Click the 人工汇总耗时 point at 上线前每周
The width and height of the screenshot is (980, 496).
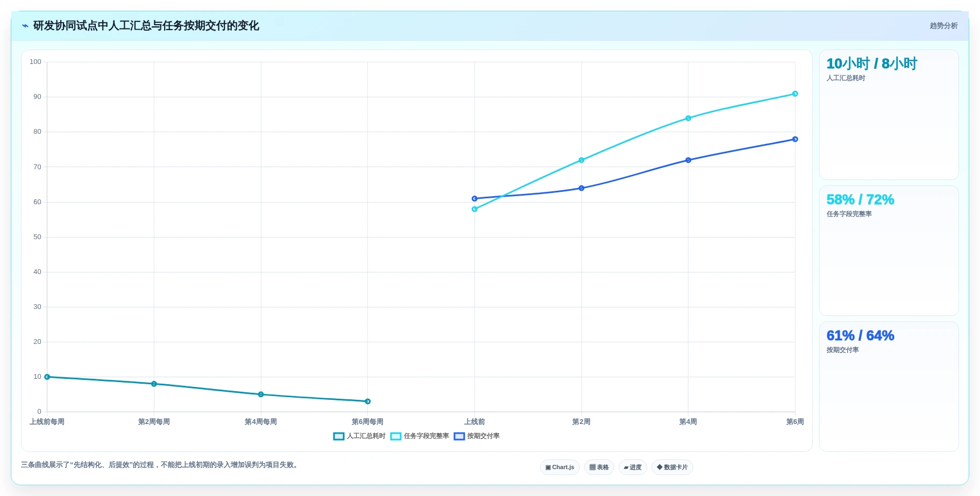(x=47, y=377)
